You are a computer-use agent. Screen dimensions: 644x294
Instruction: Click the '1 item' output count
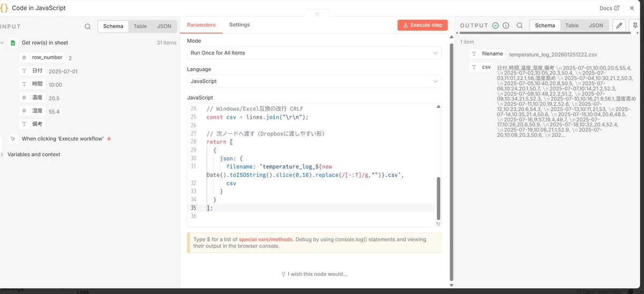[x=467, y=42]
